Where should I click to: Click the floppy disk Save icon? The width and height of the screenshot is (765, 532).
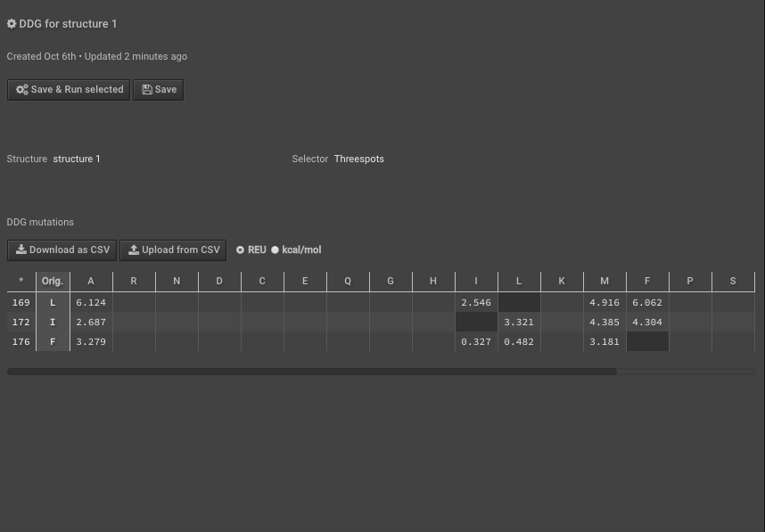[x=147, y=90]
